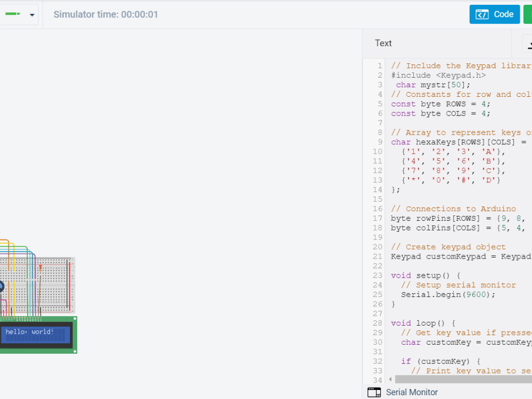
Task: Click the Serial Monitor window icon
Action: click(374, 392)
